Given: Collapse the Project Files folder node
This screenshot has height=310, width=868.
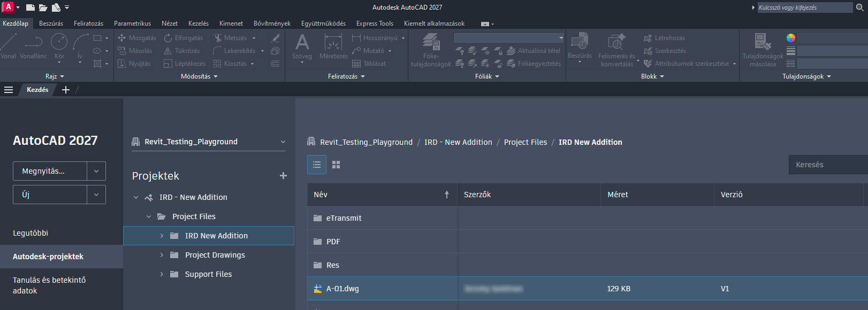Looking at the screenshot, I should click(x=149, y=216).
